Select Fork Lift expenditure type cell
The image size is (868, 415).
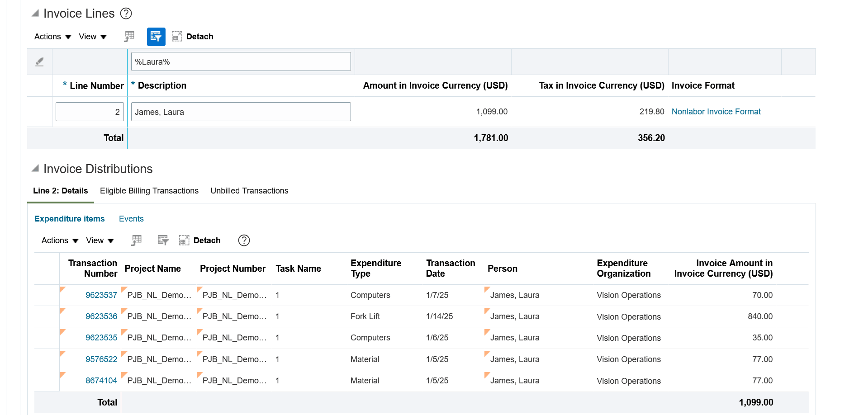365,316
